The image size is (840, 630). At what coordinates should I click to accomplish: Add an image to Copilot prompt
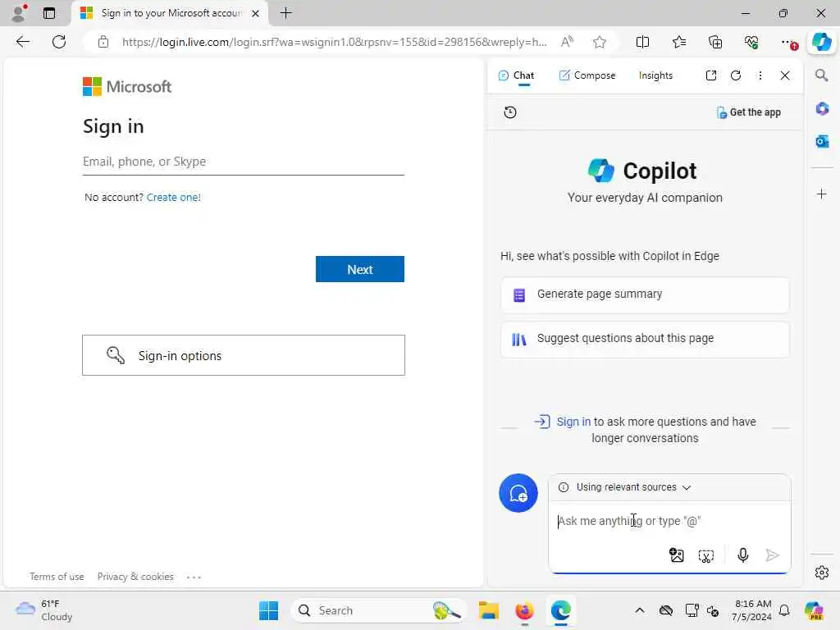676,555
